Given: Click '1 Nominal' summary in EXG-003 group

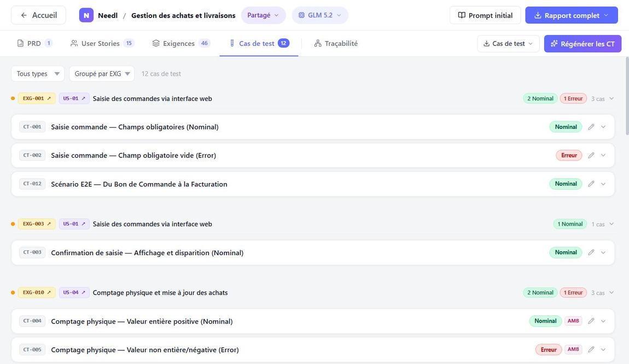Looking at the screenshot, I should pyautogui.click(x=570, y=224).
